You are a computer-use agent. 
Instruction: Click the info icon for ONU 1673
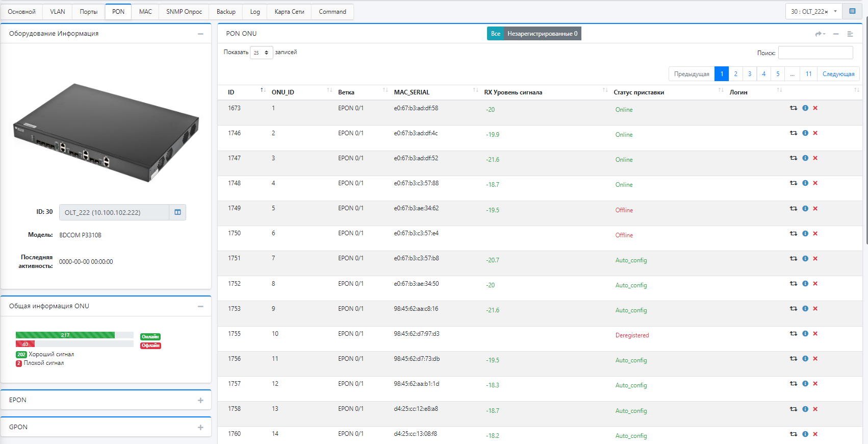805,108
